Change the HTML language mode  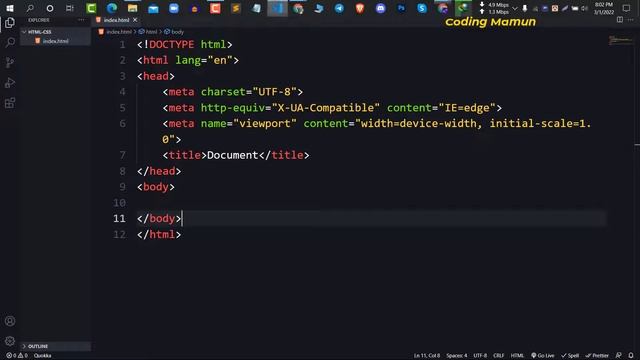pyautogui.click(x=517, y=356)
